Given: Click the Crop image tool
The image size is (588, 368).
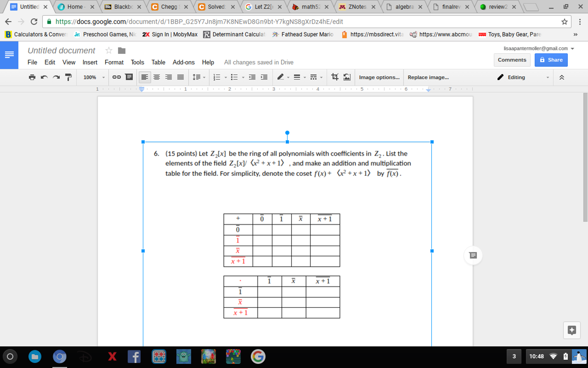Looking at the screenshot, I should click(335, 77).
